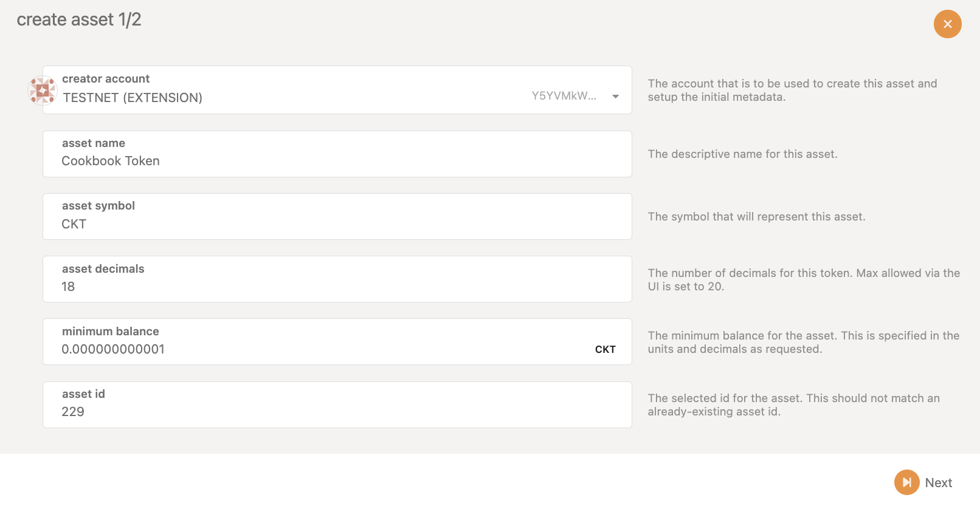Focus the asset symbol input
This screenshot has height=509, width=980.
click(x=337, y=224)
